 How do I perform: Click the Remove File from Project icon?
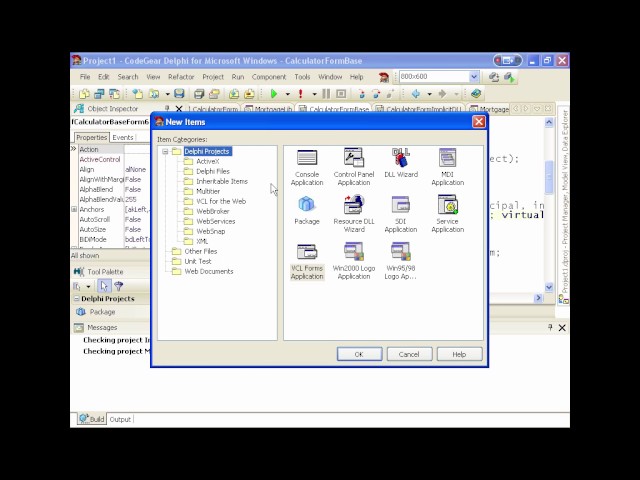249,94
